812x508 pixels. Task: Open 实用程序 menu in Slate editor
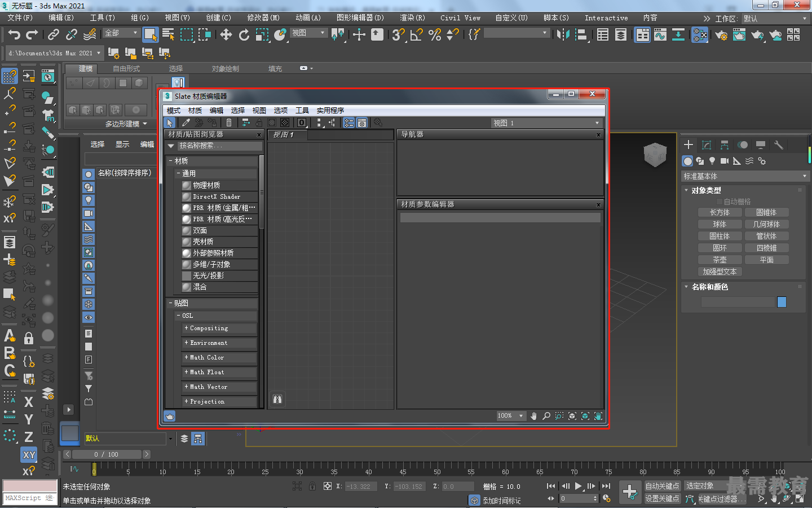[x=330, y=111]
